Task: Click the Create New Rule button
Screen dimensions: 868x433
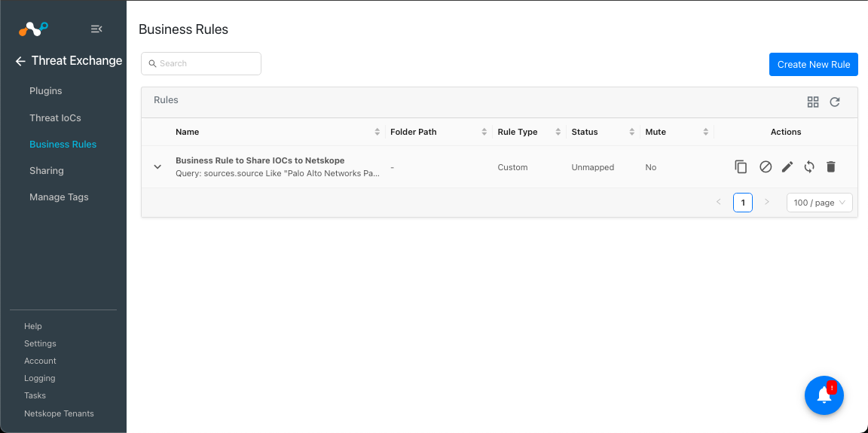Action: click(x=813, y=64)
